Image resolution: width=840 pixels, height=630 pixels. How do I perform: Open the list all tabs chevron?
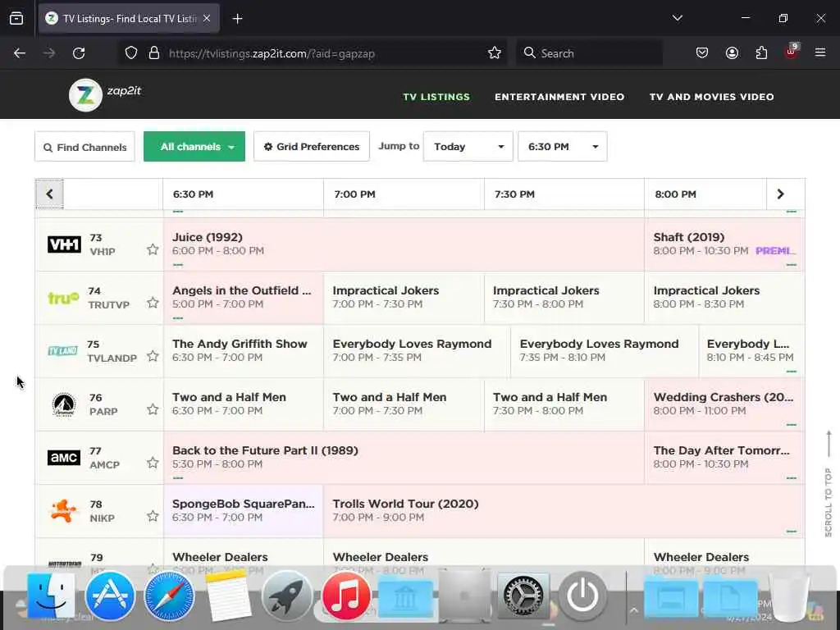677,18
